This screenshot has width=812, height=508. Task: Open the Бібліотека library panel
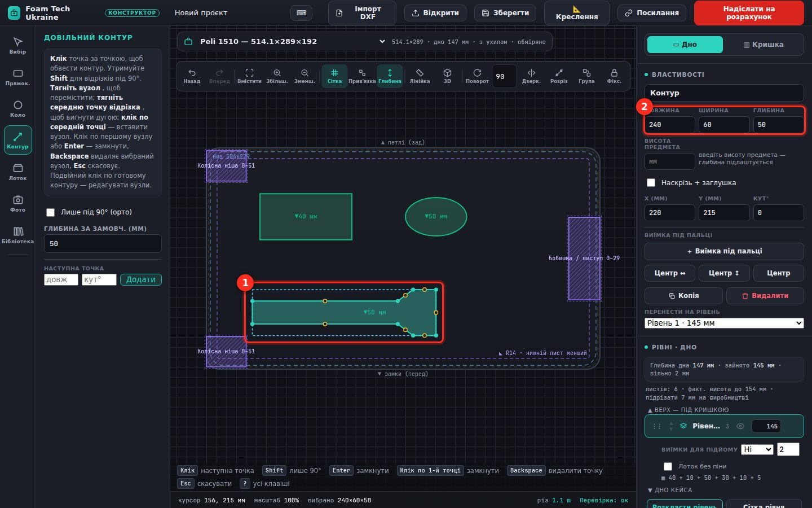point(17,235)
